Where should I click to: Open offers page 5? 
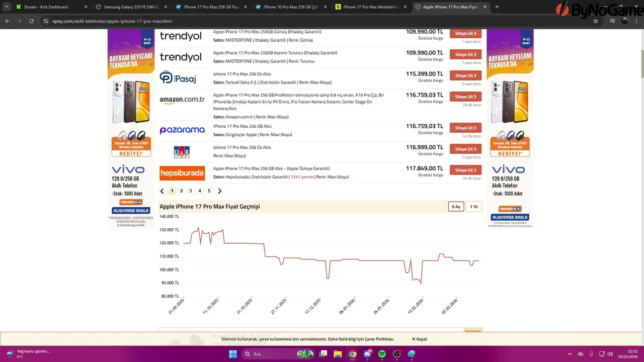tap(209, 191)
